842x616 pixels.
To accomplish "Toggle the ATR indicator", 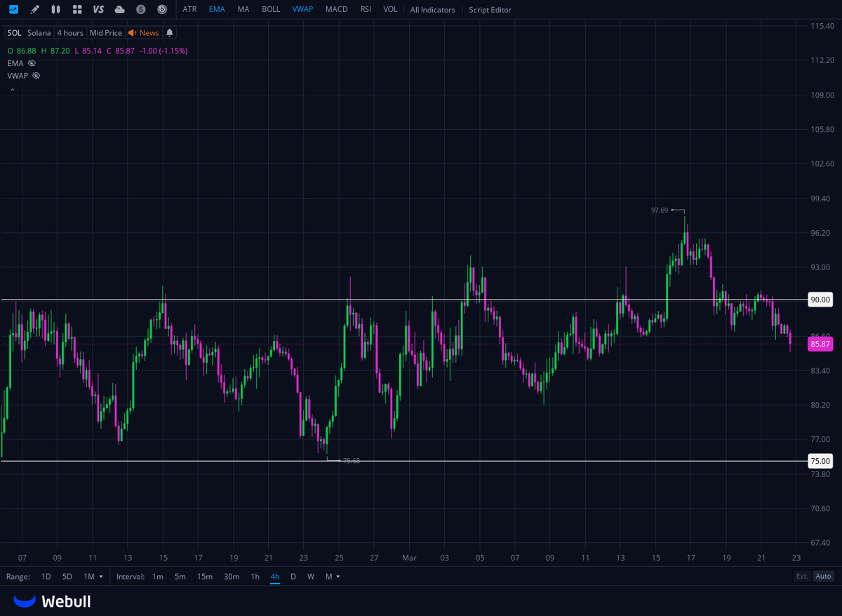I will click(x=189, y=9).
